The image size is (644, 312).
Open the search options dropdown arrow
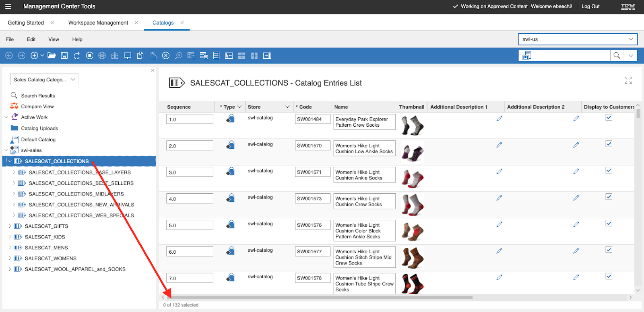pyautogui.click(x=631, y=55)
